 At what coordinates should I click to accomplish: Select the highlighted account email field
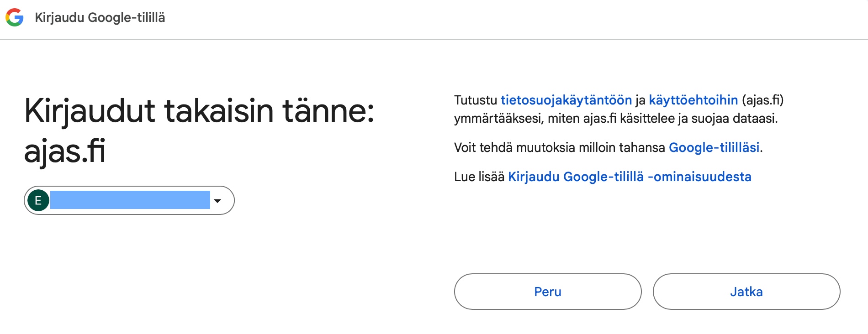pyautogui.click(x=130, y=200)
